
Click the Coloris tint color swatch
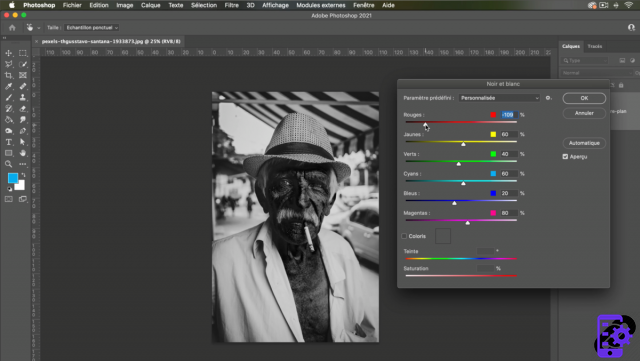(x=443, y=236)
